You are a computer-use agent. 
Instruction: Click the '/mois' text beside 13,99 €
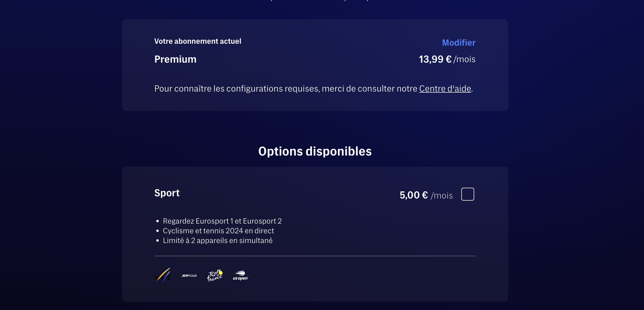[464, 59]
